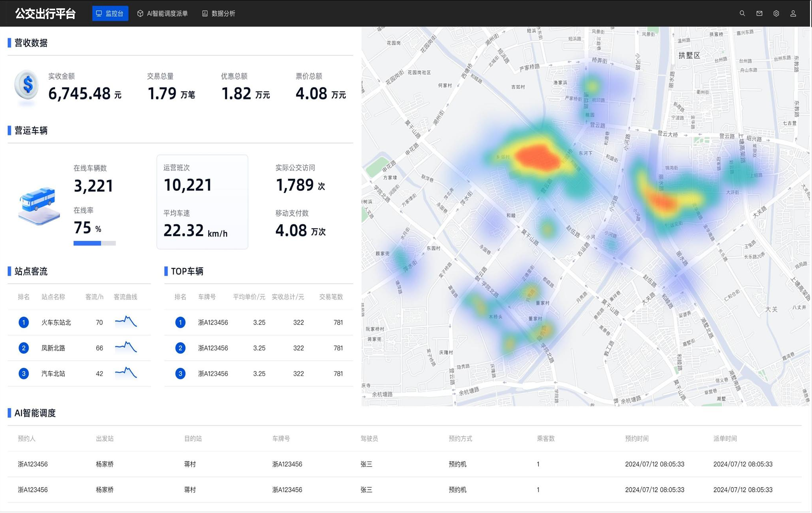Click the 公交出行平台 logo title
Screen dimensions: 812x513
[x=45, y=13]
